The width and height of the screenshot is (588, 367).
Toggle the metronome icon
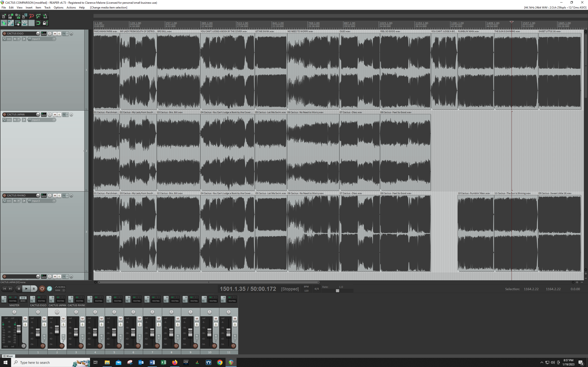[45, 16]
